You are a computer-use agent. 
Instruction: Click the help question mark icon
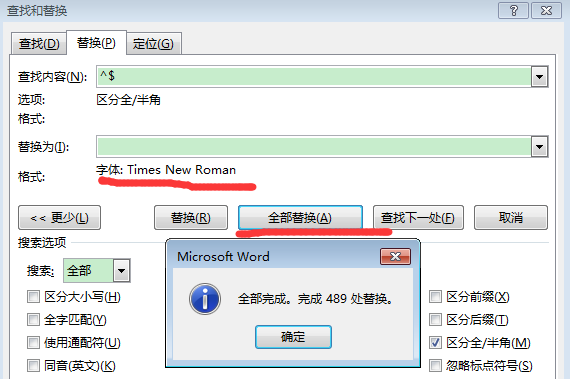[x=513, y=11]
